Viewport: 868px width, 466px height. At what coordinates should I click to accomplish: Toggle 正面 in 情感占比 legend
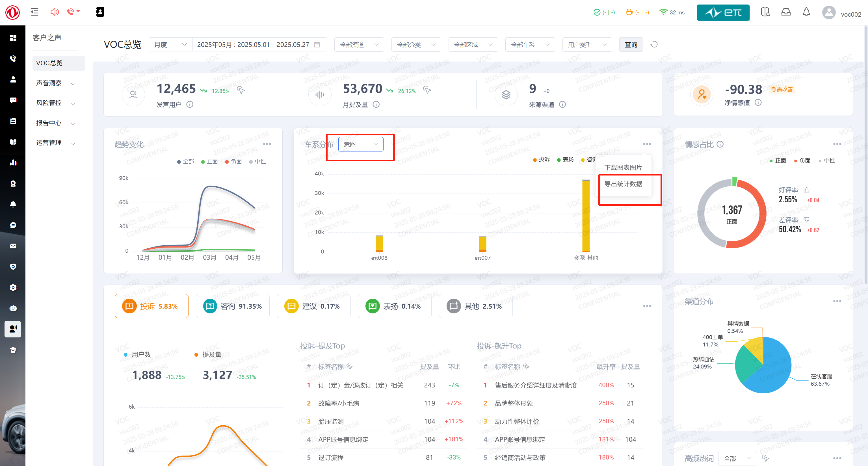tap(778, 161)
